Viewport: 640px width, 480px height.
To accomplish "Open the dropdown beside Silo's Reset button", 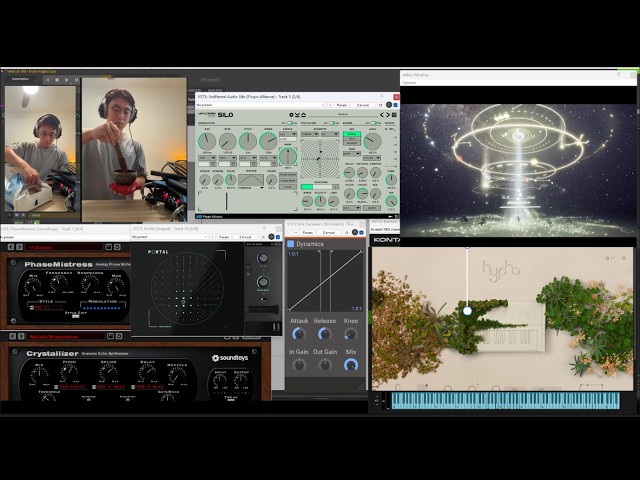I will [351, 208].
